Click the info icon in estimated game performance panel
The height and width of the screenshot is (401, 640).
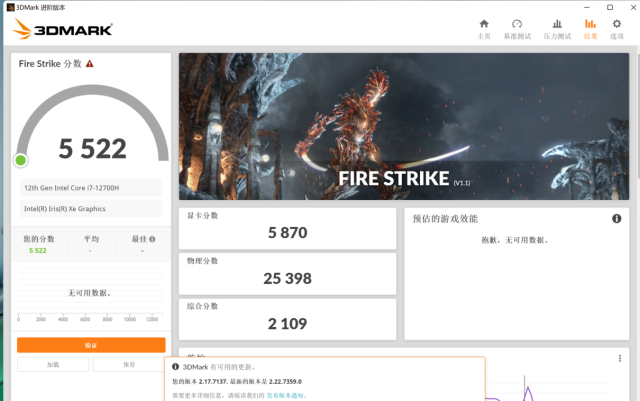coord(616,218)
